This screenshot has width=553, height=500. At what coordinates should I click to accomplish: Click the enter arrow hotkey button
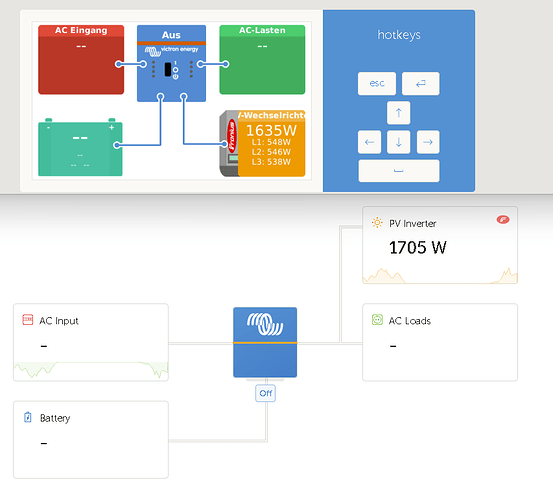point(421,84)
